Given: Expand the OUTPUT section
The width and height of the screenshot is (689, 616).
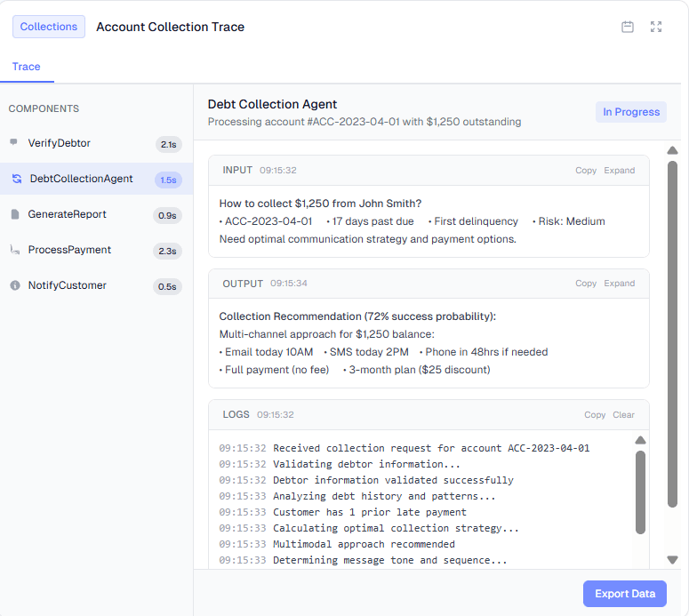Looking at the screenshot, I should (619, 284).
